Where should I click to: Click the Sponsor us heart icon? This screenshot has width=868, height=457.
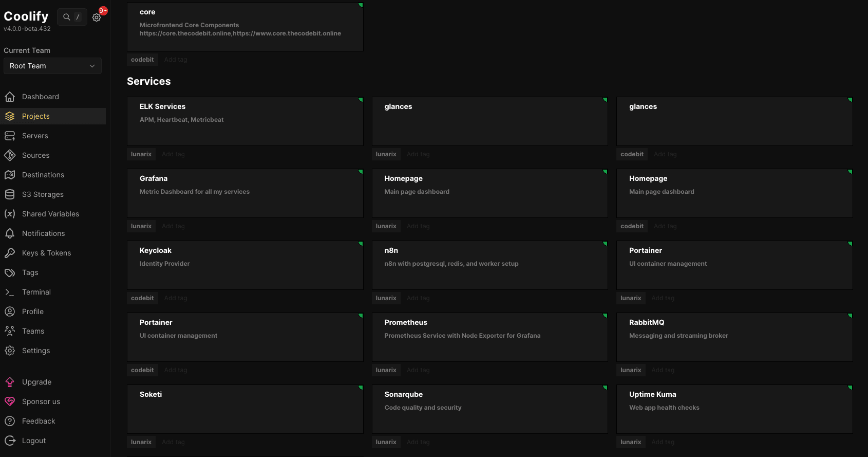pyautogui.click(x=10, y=401)
